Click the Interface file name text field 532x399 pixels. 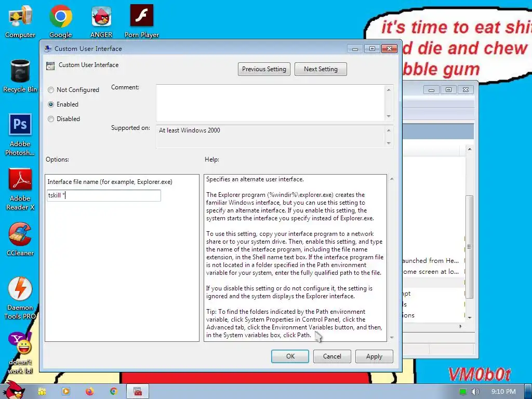(x=104, y=195)
